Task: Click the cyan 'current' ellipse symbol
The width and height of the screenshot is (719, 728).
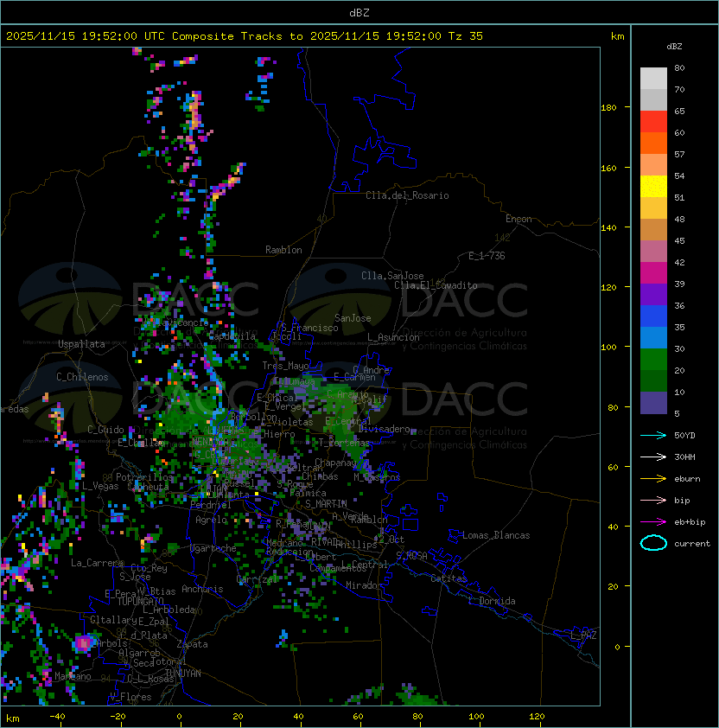Action: [653, 543]
